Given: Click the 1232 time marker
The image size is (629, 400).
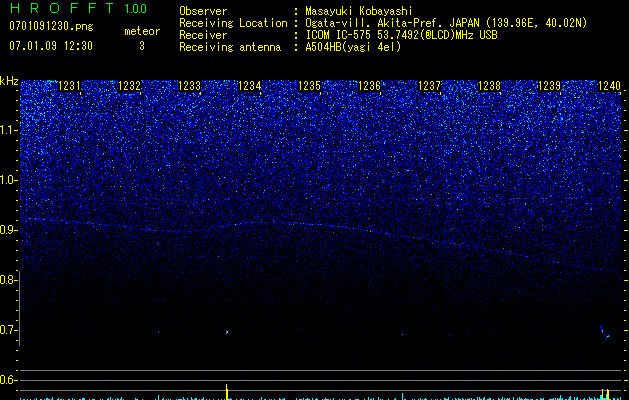Looking at the screenshot, I should click(x=129, y=86).
